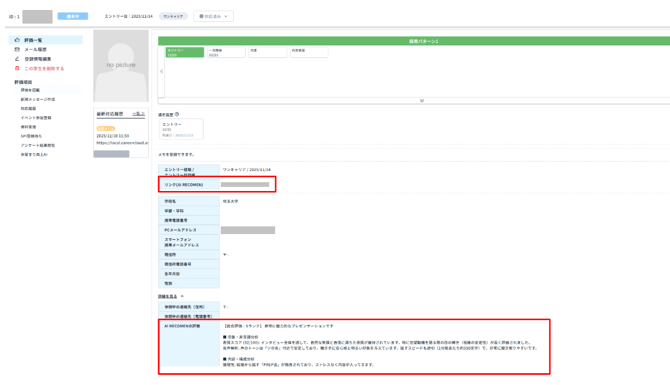The image size is (670, 385).
Task: Select 評価を記載 under 評価項目
Action: click(x=30, y=90)
